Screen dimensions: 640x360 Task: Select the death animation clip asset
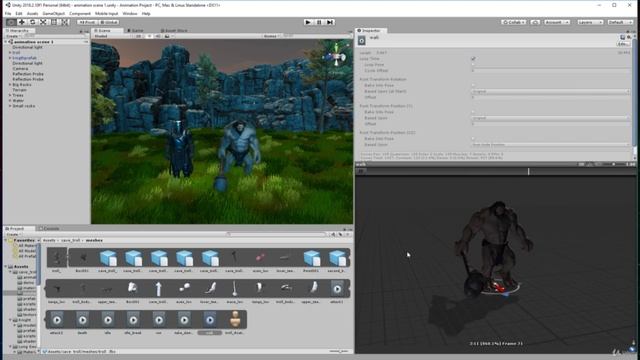(82, 320)
